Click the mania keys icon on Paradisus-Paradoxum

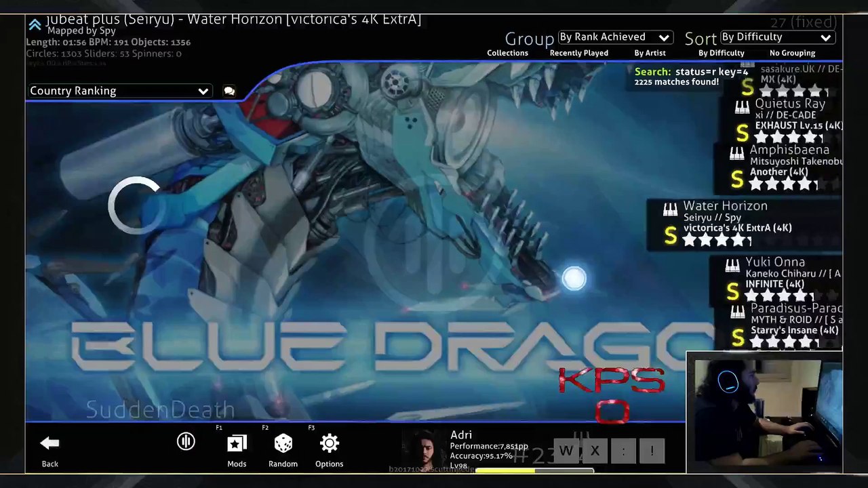coord(737,312)
